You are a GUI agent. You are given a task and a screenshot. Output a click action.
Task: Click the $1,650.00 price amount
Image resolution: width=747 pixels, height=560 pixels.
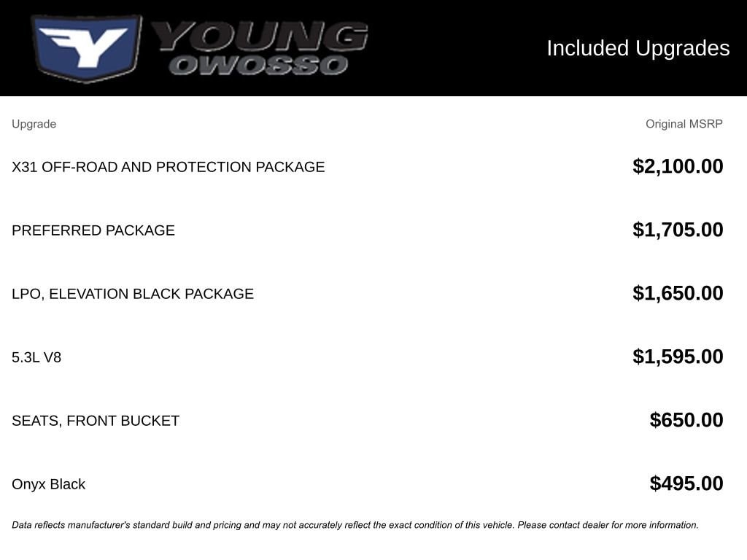(x=678, y=293)
